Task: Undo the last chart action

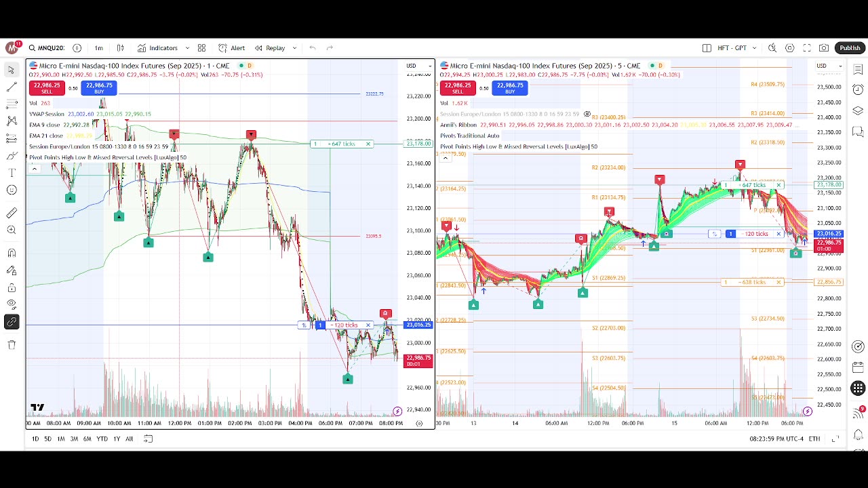Action: tap(313, 48)
